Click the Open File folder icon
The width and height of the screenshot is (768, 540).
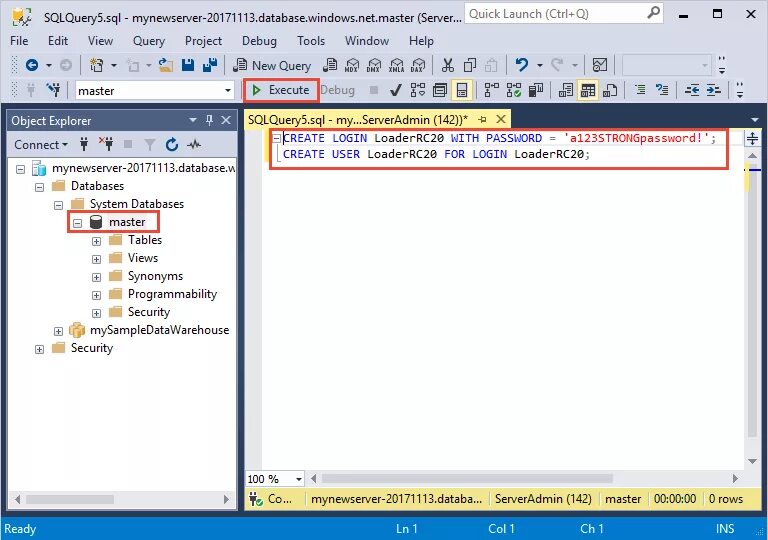166,65
